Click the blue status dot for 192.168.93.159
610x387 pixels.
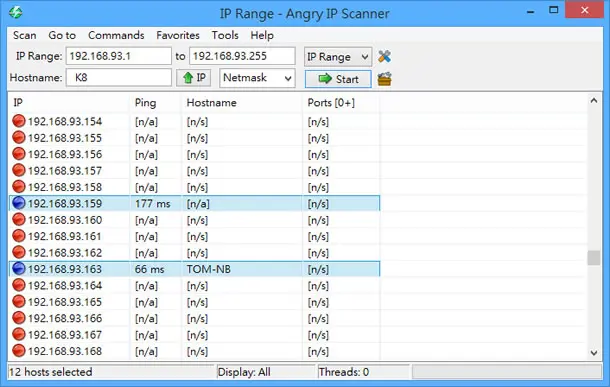coord(19,203)
